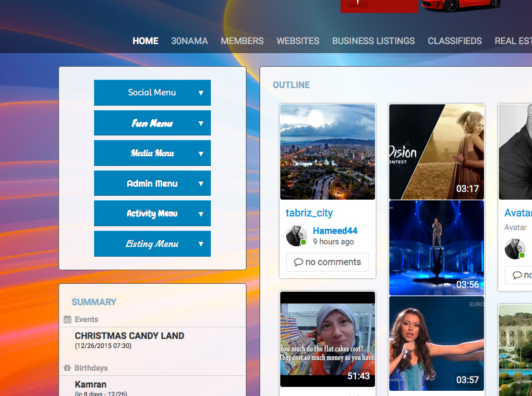532x396 pixels.
Task: Click the speech bubble icon in no comments
Action: click(x=298, y=262)
